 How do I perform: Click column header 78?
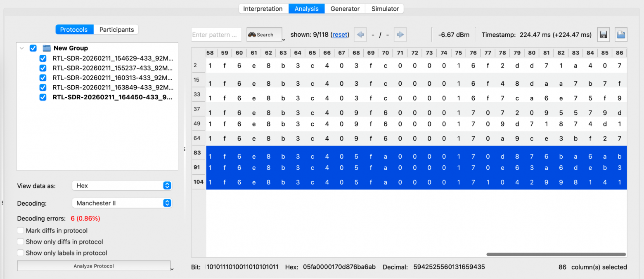[x=502, y=53]
